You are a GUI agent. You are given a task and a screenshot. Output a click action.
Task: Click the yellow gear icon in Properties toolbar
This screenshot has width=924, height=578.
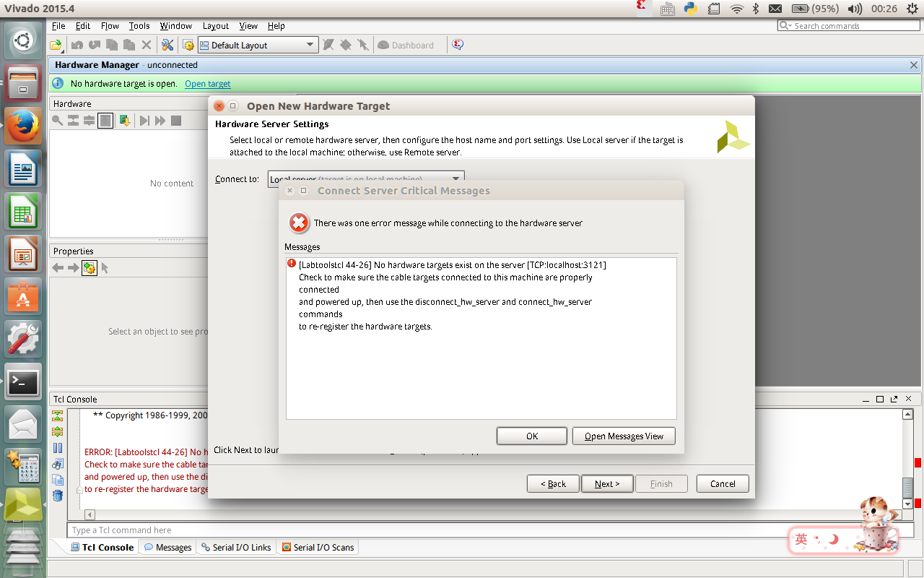[x=90, y=268]
